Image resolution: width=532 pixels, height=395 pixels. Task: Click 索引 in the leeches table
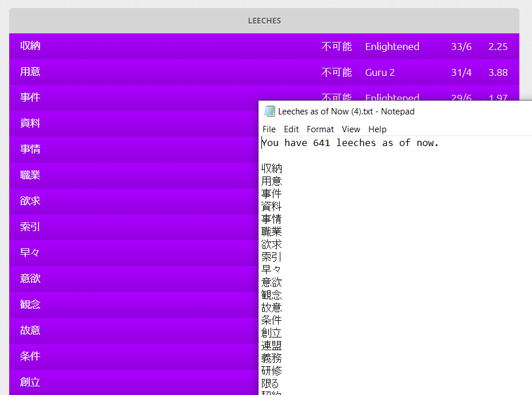point(30,227)
